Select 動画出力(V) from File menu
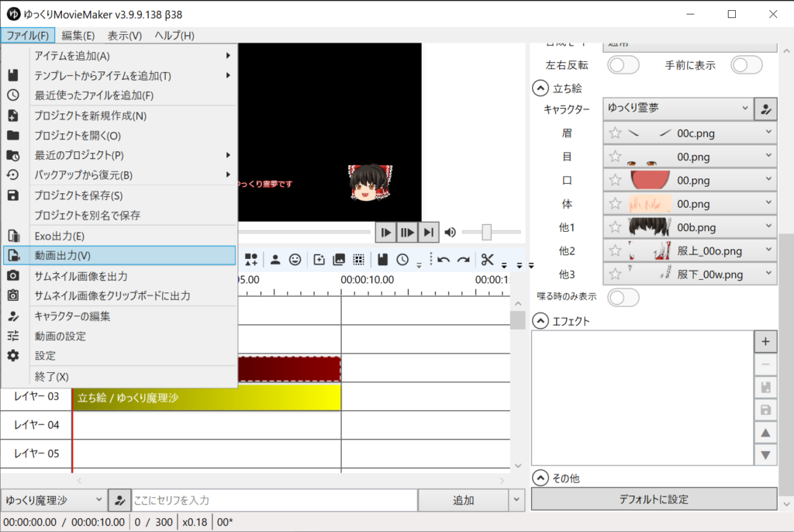 (119, 255)
